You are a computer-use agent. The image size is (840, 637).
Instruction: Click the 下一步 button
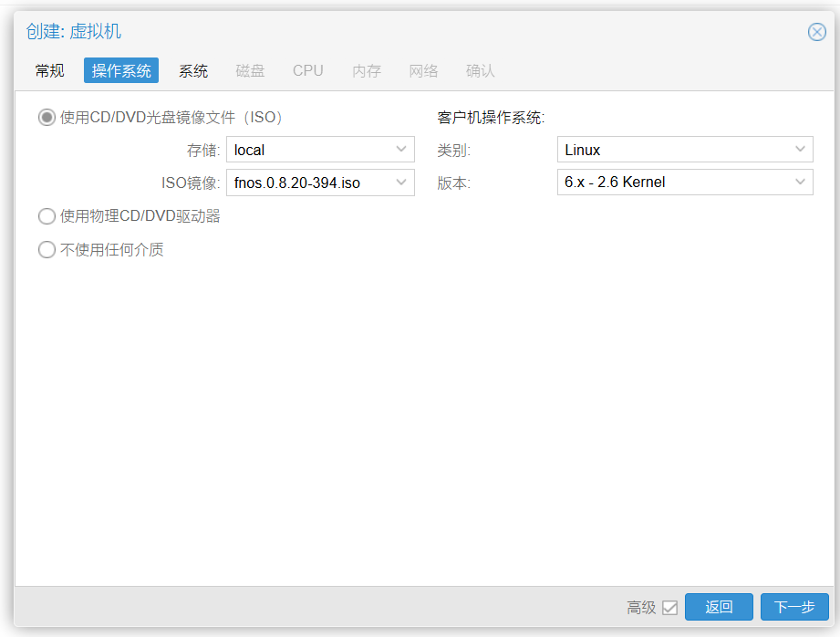[x=794, y=607]
